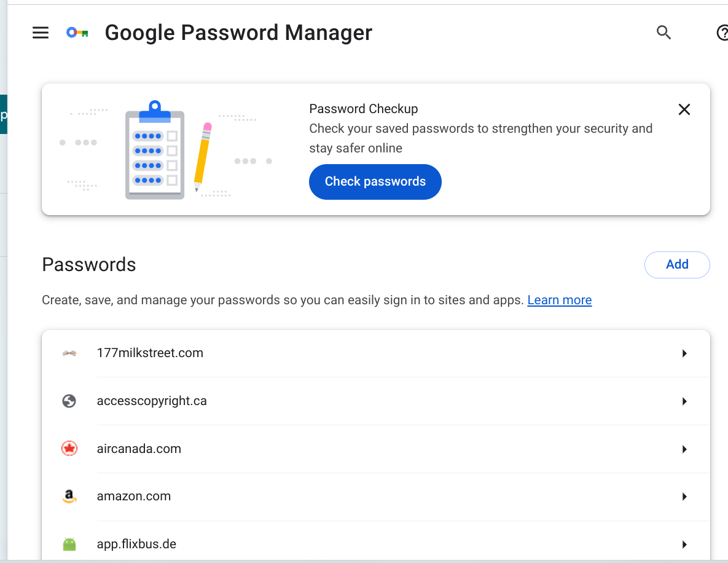Dismiss the Password Checkup banner

point(684,109)
